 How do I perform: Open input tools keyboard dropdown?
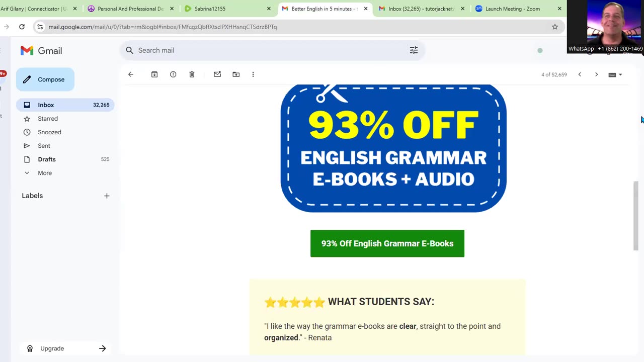[x=615, y=74]
